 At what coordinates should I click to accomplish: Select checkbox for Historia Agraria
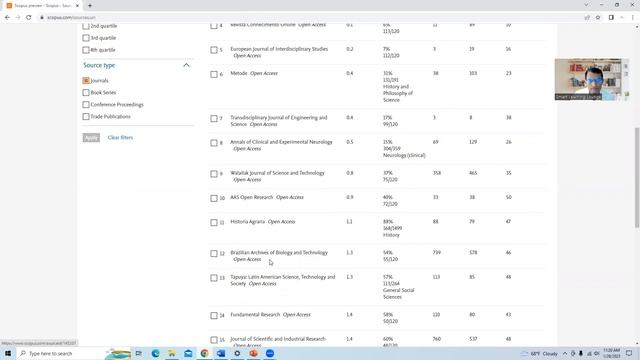(x=214, y=222)
